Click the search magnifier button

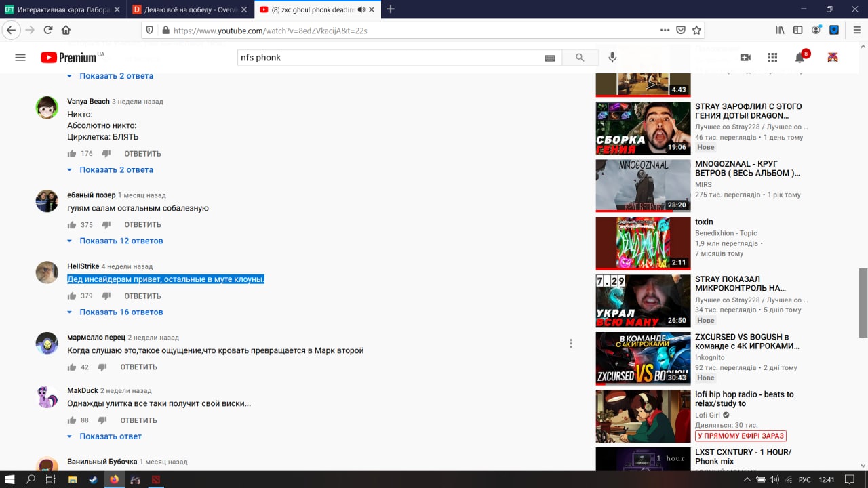tap(580, 58)
